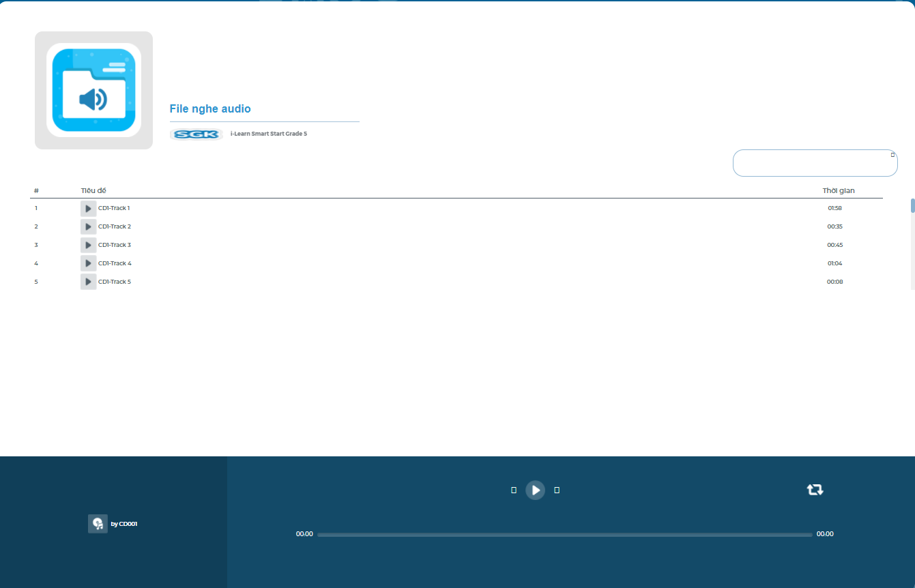The image size is (915, 588).
Task: Click the Tiêu đề column header
Action: pyautogui.click(x=93, y=190)
